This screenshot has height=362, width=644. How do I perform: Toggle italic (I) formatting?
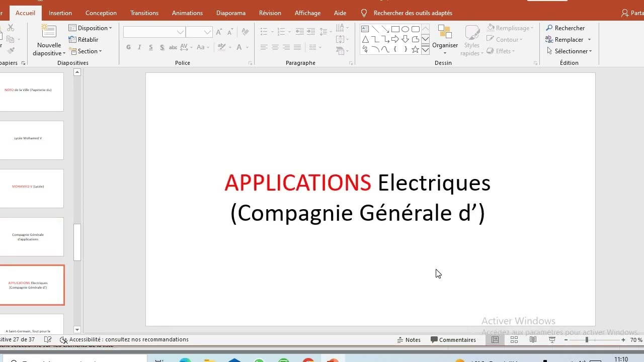pyautogui.click(x=140, y=47)
